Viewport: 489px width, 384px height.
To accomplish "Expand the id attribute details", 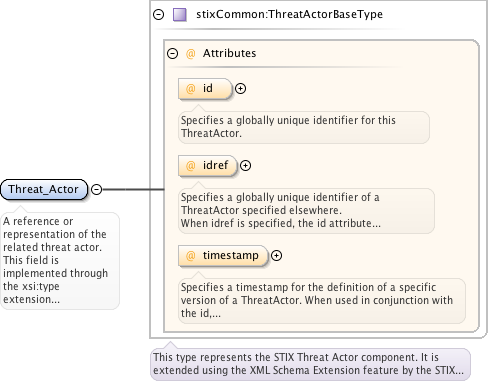I will (240, 89).
